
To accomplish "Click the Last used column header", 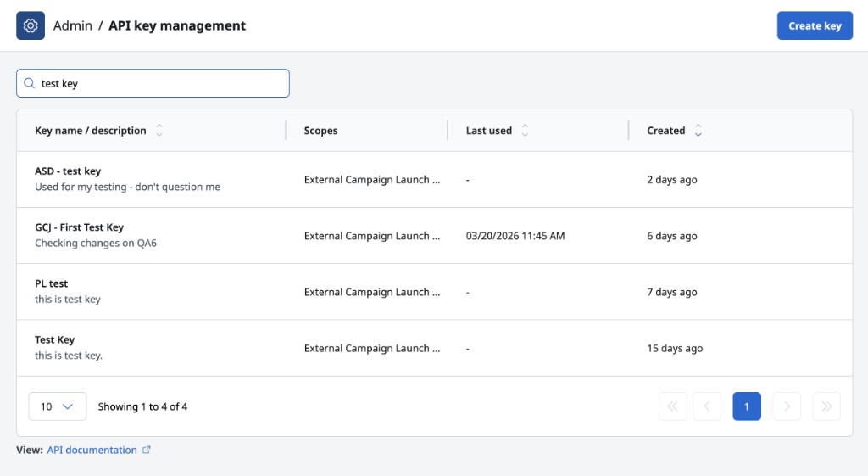I will coord(489,130).
